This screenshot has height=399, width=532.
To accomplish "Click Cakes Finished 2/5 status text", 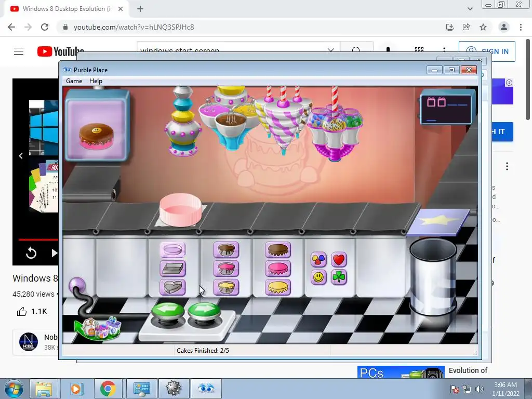I will click(x=203, y=351).
